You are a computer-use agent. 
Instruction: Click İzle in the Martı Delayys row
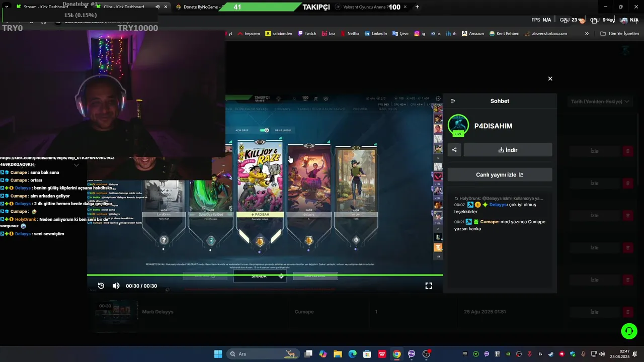tap(594, 312)
